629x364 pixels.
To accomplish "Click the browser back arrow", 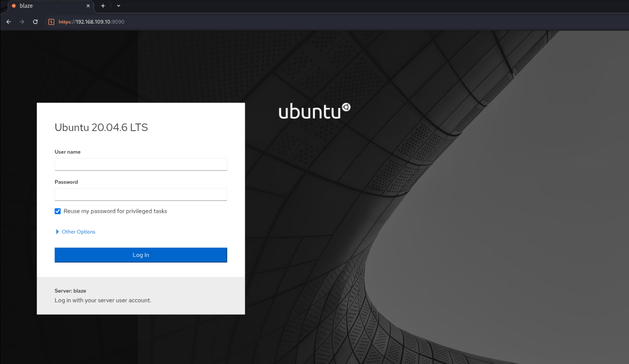I will 9,22.
